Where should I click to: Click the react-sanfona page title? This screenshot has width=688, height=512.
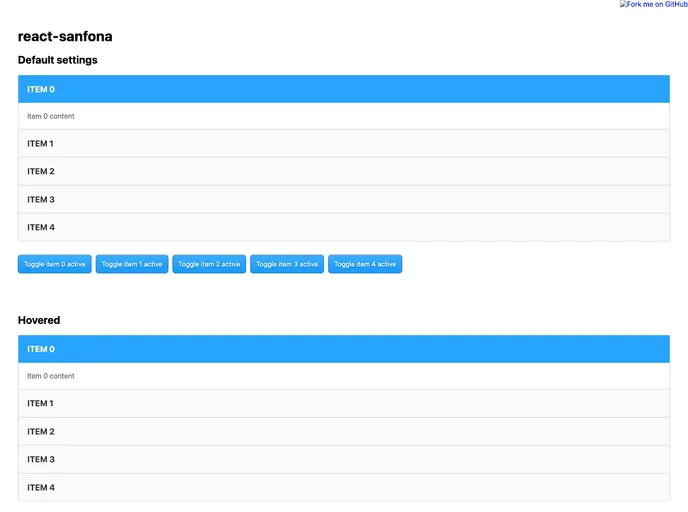click(65, 36)
